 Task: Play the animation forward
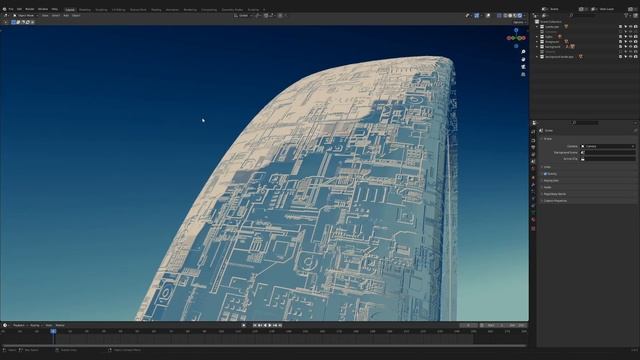[x=270, y=325]
